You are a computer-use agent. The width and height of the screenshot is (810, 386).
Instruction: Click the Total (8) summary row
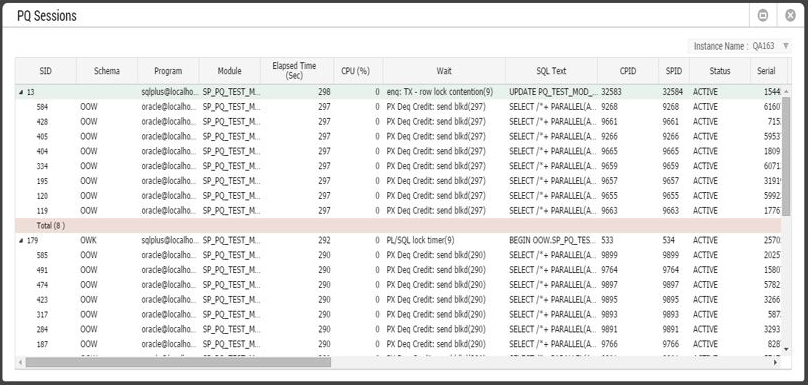coord(398,226)
